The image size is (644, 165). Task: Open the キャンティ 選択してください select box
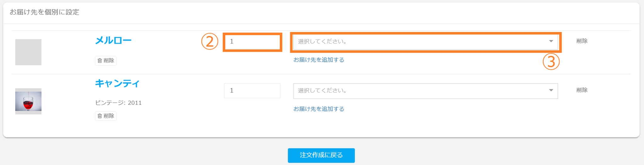click(x=421, y=91)
